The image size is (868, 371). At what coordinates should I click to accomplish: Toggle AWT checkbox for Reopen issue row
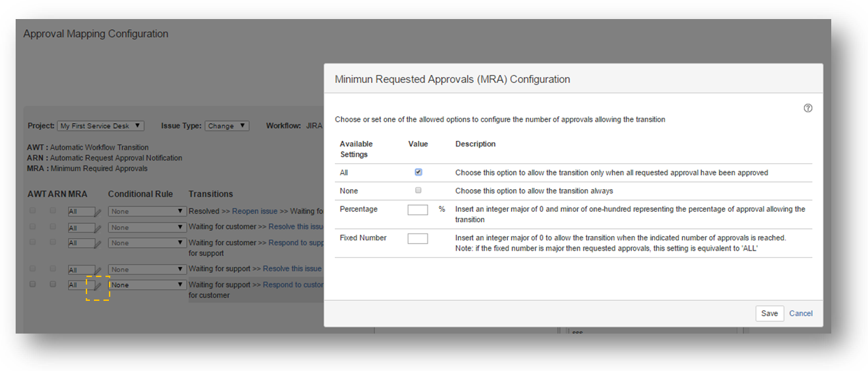point(32,211)
